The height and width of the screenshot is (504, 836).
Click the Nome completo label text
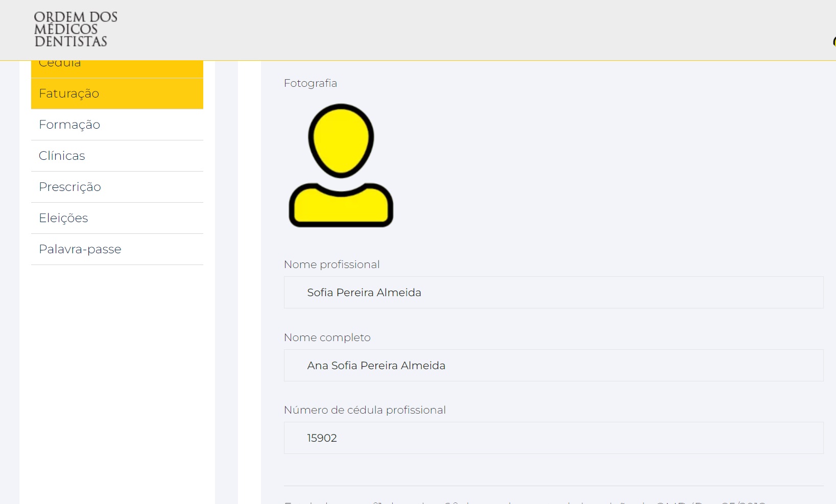coord(327,338)
